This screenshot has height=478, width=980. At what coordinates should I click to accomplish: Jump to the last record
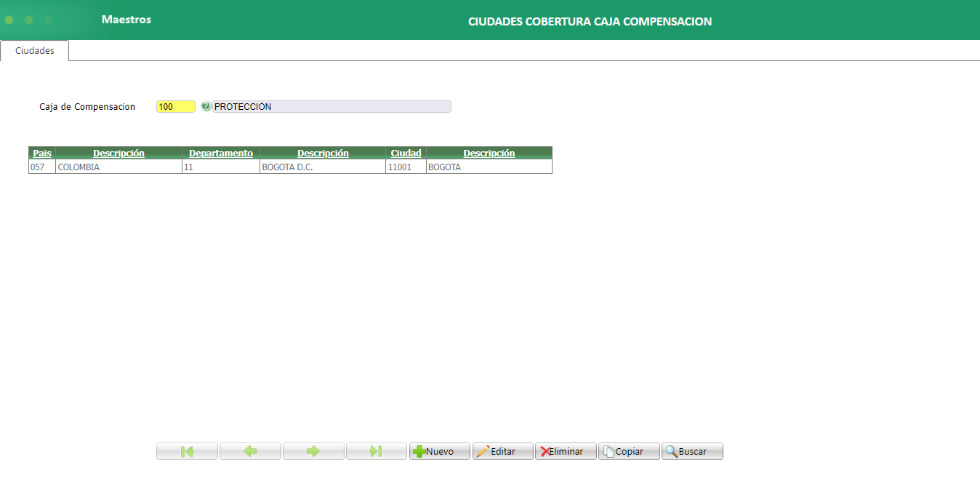[377, 451]
